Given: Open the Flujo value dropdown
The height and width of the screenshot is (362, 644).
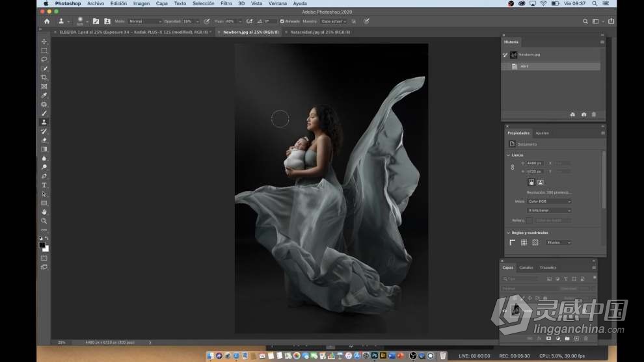Looking at the screenshot, I should 240,21.
